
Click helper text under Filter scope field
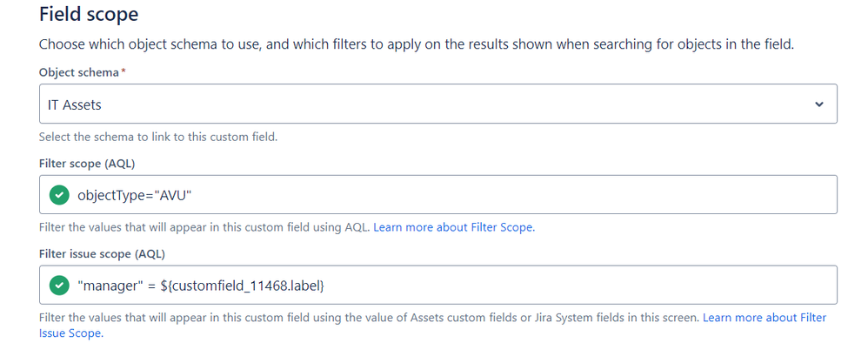pos(204,227)
